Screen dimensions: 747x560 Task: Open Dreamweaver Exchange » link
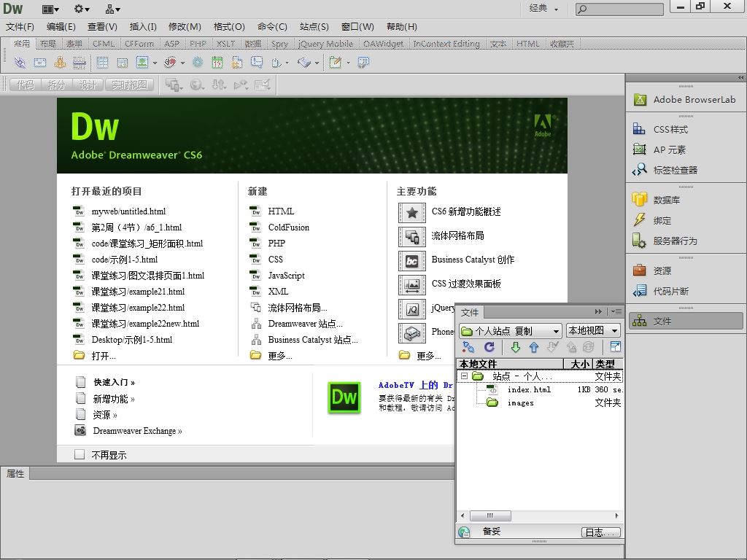[128, 430]
